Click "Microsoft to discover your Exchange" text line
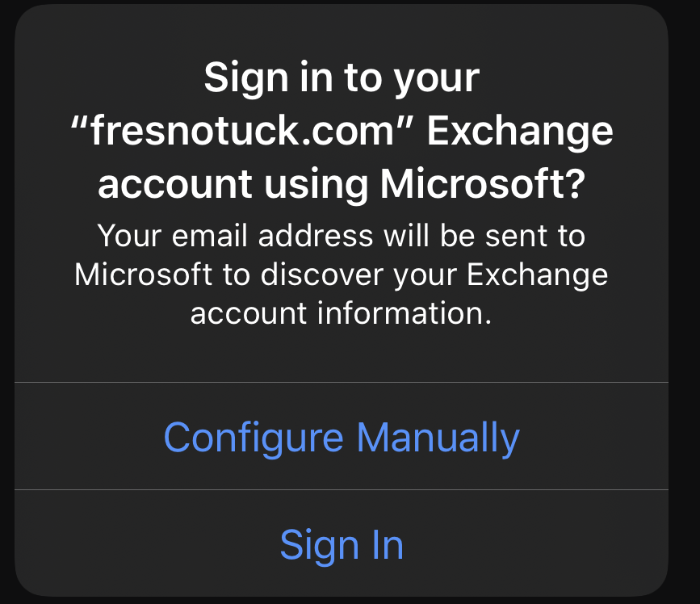The width and height of the screenshot is (700, 604). (342, 275)
